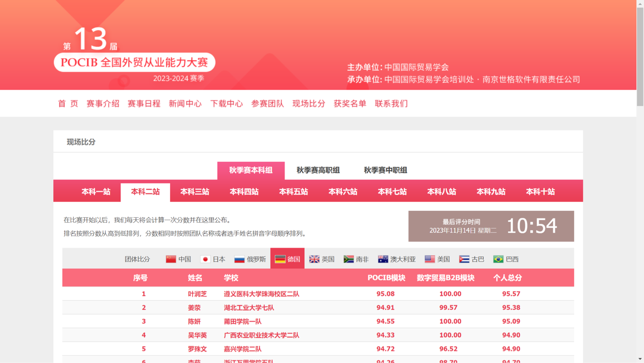The height and width of the screenshot is (363, 644).
Task: Open 联系我们 menu item
Action: (392, 103)
